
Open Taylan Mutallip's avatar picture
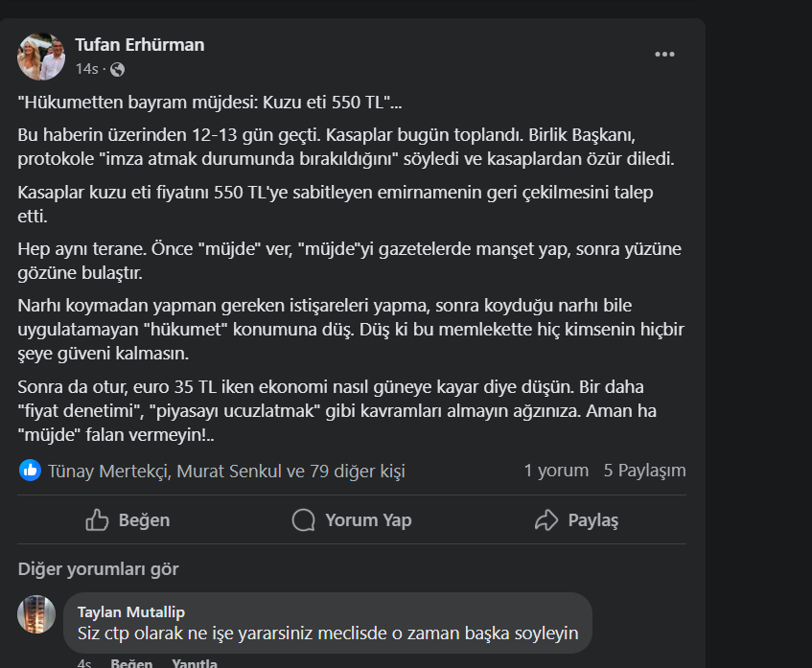click(x=36, y=614)
